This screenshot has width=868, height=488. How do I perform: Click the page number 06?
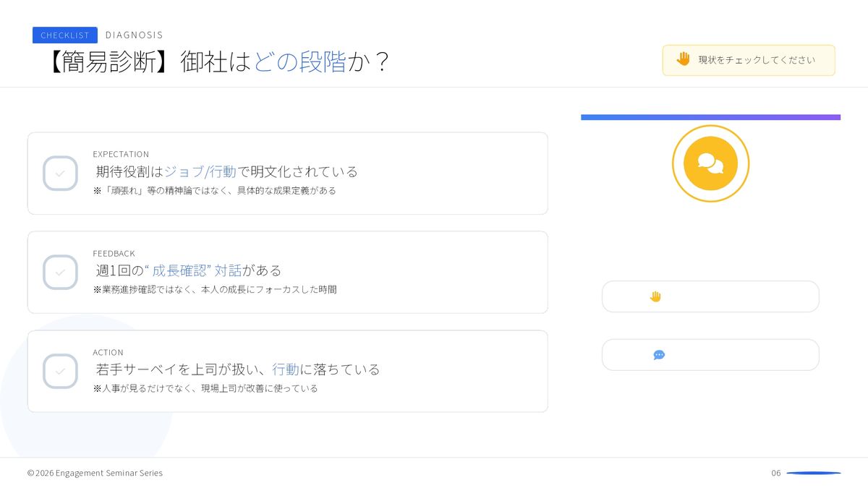[x=775, y=473]
